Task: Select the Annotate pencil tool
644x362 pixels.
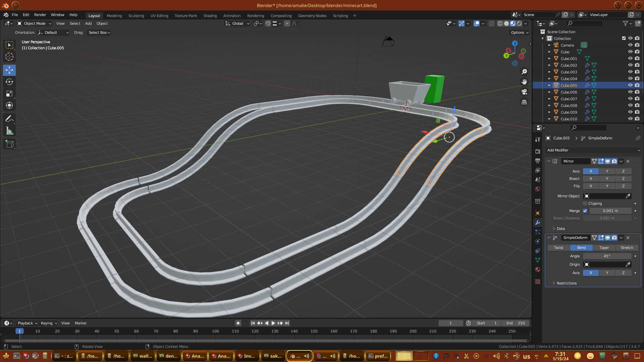Action: (x=9, y=119)
